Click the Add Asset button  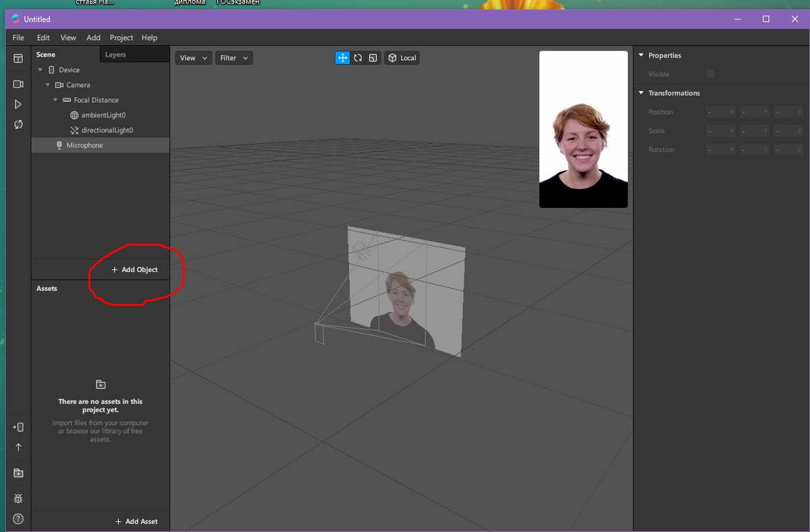pyautogui.click(x=136, y=521)
